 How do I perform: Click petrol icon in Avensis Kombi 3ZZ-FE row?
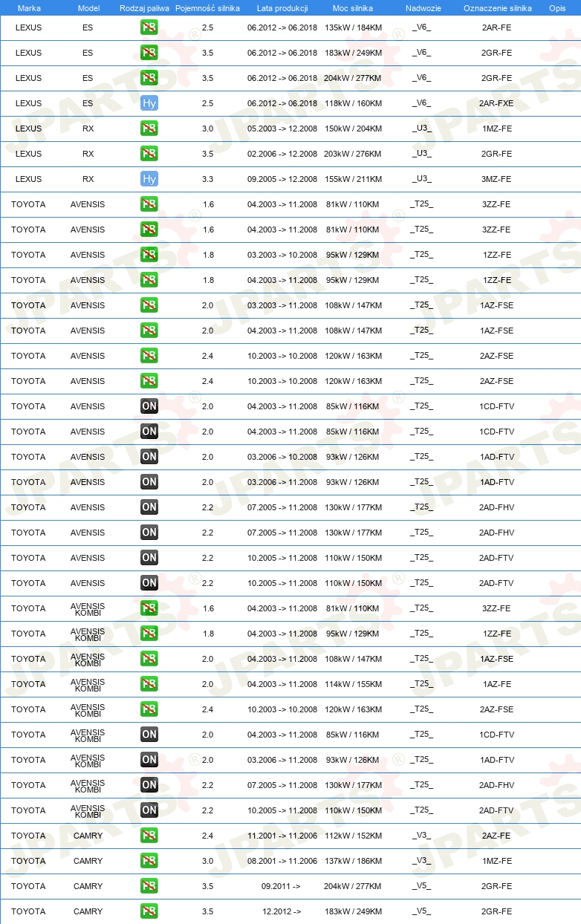(149, 608)
